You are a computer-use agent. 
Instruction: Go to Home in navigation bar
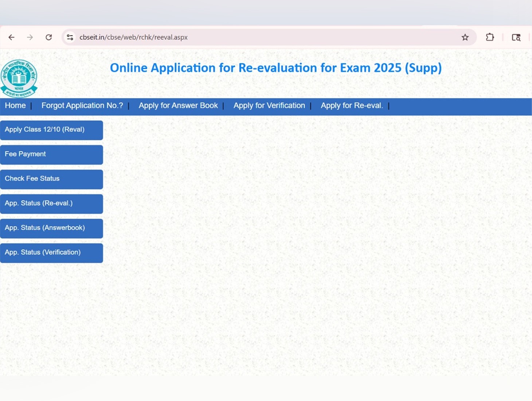15,106
